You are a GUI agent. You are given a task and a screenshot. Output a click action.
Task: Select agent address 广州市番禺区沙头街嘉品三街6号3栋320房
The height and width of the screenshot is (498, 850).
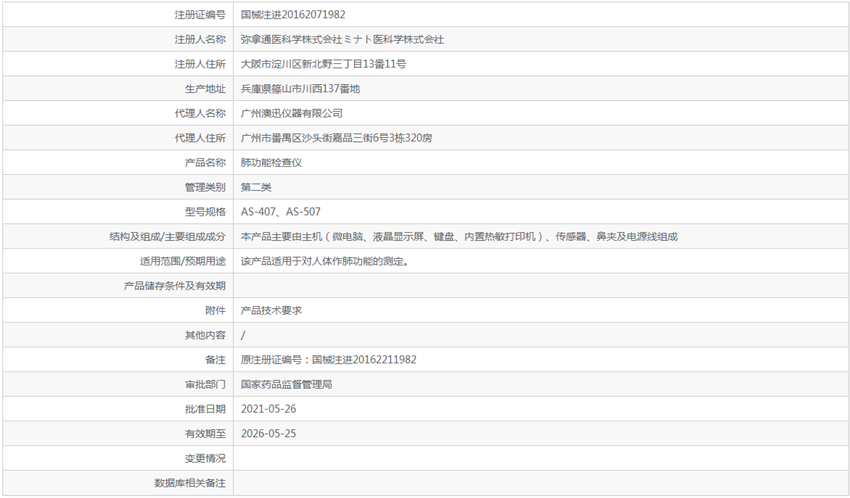[337, 138]
